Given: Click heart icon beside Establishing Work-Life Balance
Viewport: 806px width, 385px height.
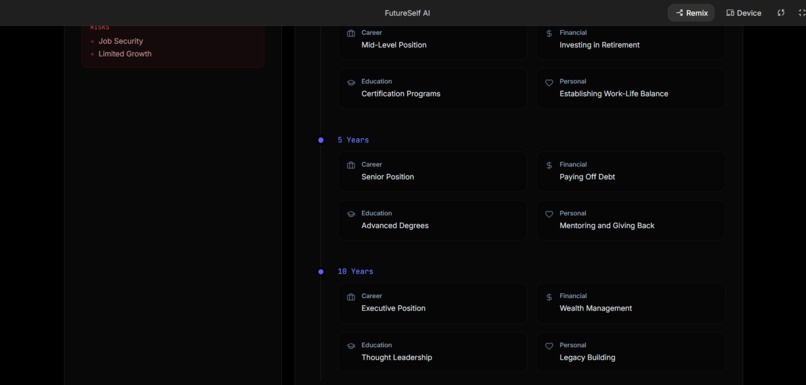Looking at the screenshot, I should point(549,83).
